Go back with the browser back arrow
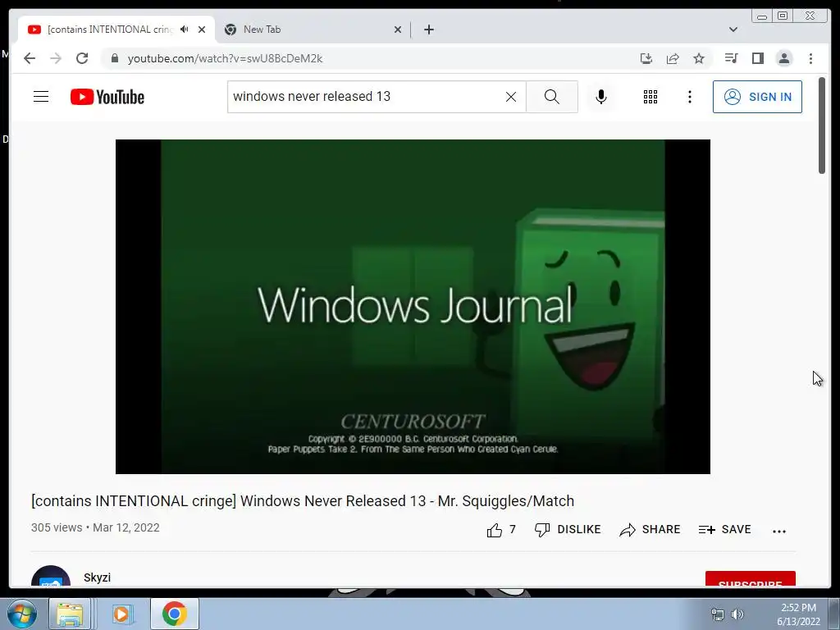The height and width of the screenshot is (630, 840). [x=30, y=58]
